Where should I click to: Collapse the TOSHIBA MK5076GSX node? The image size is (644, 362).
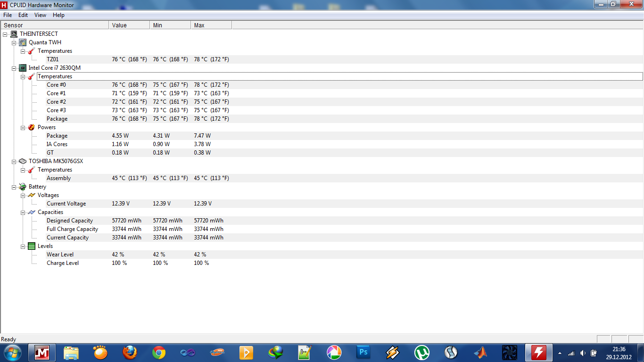point(14,161)
